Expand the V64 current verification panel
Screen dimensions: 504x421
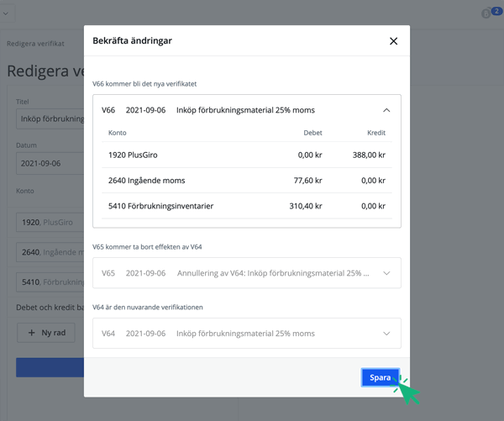[386, 334]
